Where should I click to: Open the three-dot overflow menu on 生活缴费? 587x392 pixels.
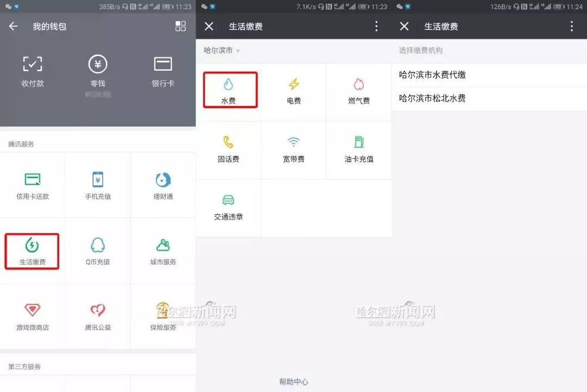tap(377, 26)
